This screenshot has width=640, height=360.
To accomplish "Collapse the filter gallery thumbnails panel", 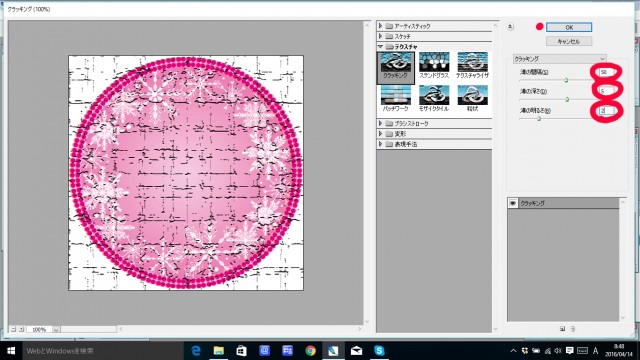I will coord(510,27).
